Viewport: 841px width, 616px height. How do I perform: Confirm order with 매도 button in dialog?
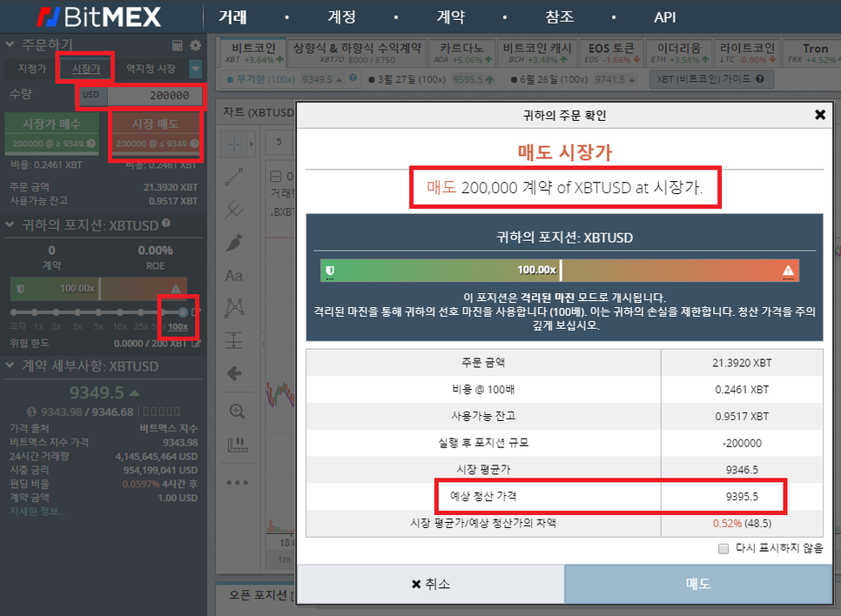pyautogui.click(x=698, y=584)
